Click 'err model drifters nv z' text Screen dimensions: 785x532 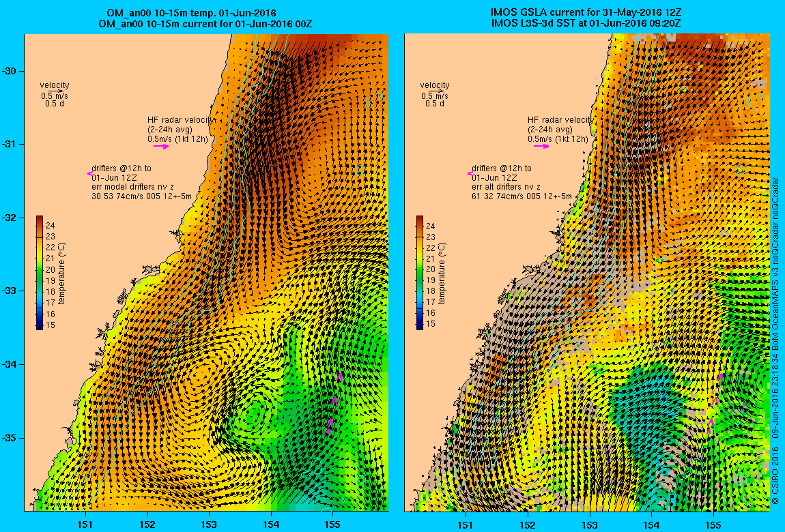point(132,187)
